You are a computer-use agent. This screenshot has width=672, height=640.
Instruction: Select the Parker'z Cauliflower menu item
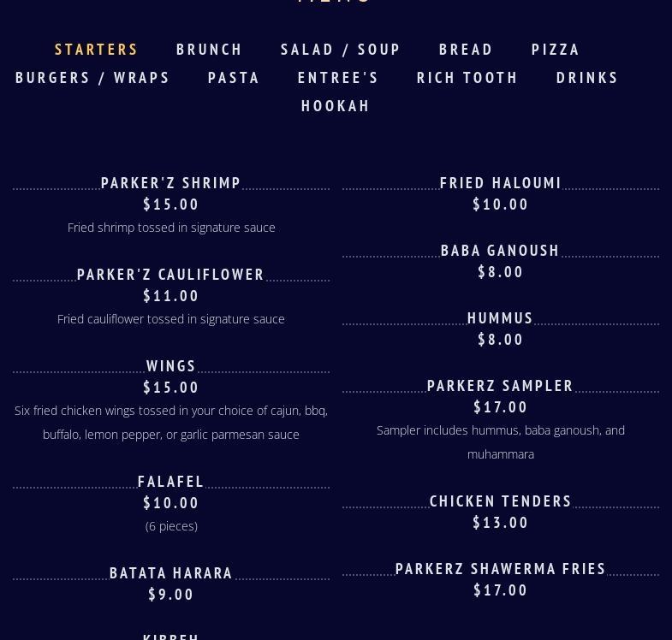click(x=171, y=275)
